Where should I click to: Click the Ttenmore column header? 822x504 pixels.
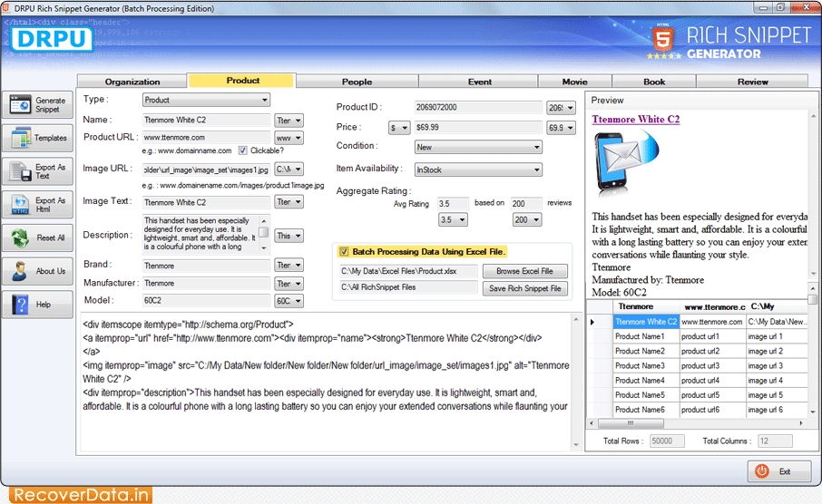coord(646,306)
